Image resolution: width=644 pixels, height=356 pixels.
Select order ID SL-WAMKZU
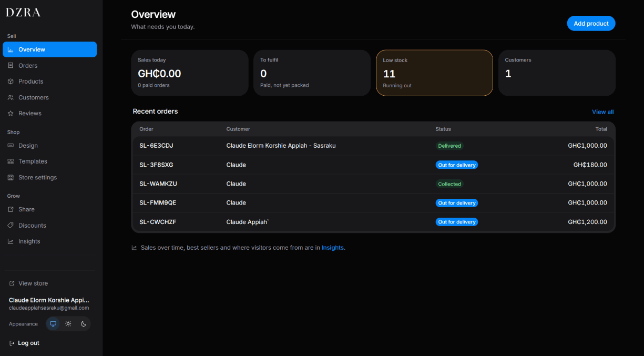click(x=158, y=184)
